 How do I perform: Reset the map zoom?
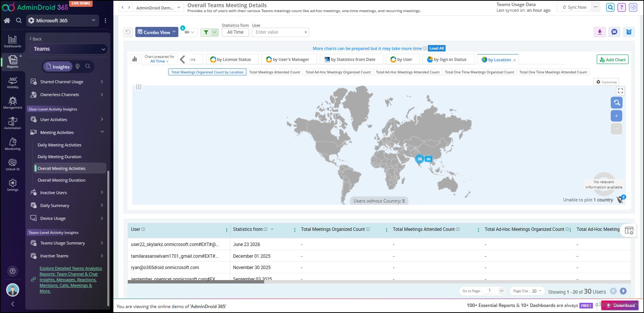(616, 103)
